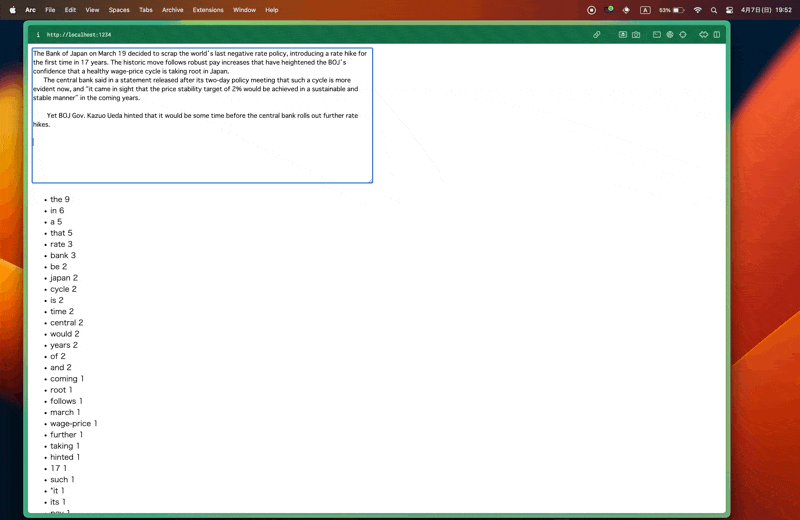
Task: Open the Help menu
Action: 272,10
